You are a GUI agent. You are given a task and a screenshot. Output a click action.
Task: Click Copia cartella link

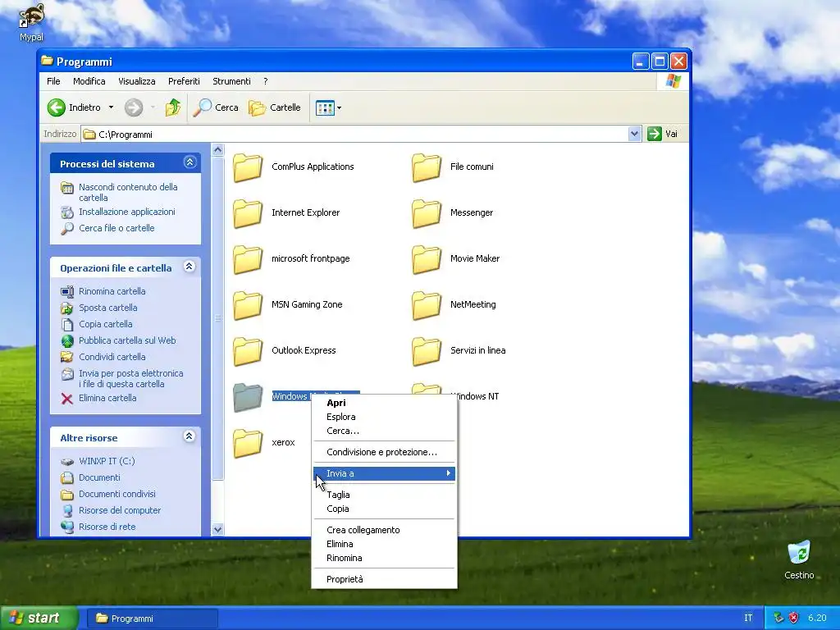pos(105,324)
